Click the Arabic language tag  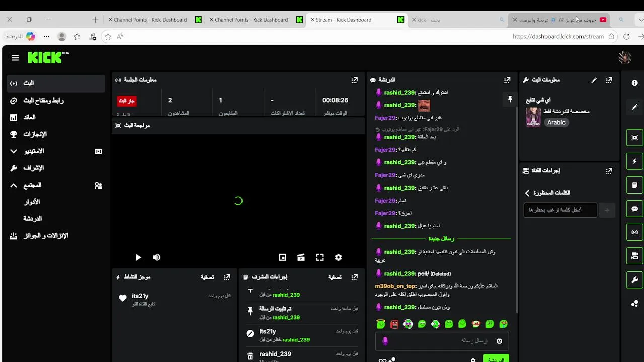[556, 122]
